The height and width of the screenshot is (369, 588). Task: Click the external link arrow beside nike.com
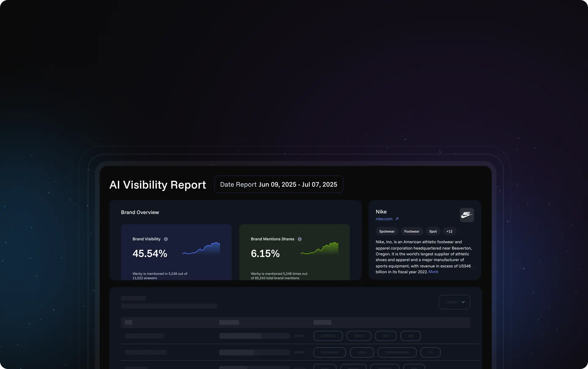coord(397,219)
